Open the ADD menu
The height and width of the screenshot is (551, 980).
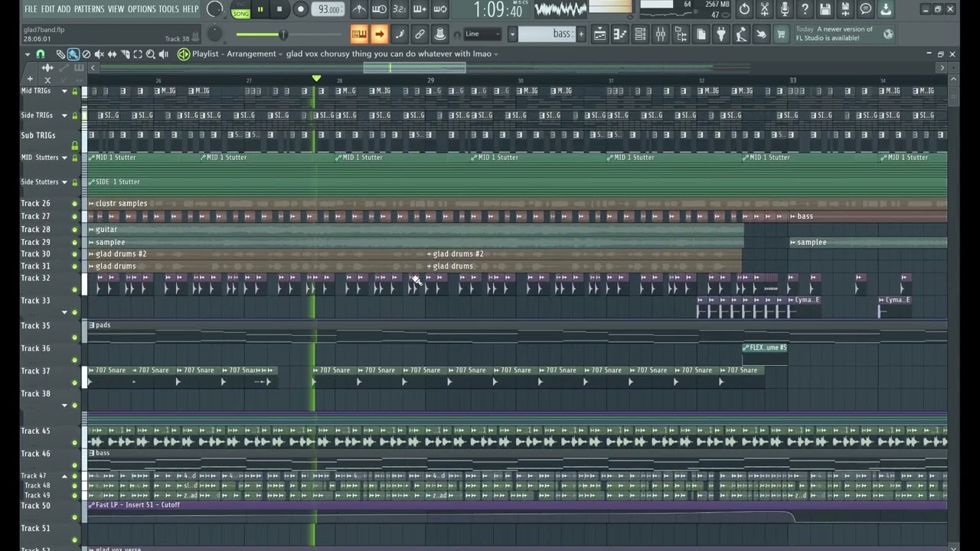click(x=64, y=9)
